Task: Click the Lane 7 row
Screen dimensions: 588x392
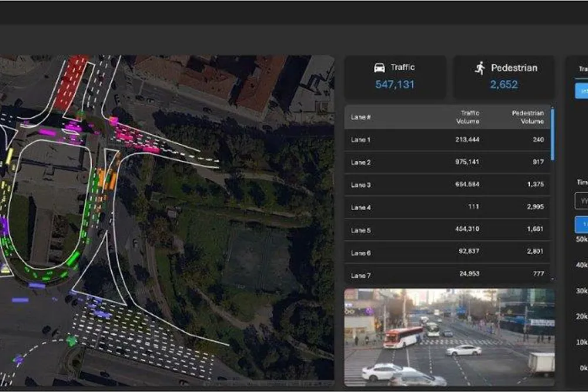Action: coord(447,275)
